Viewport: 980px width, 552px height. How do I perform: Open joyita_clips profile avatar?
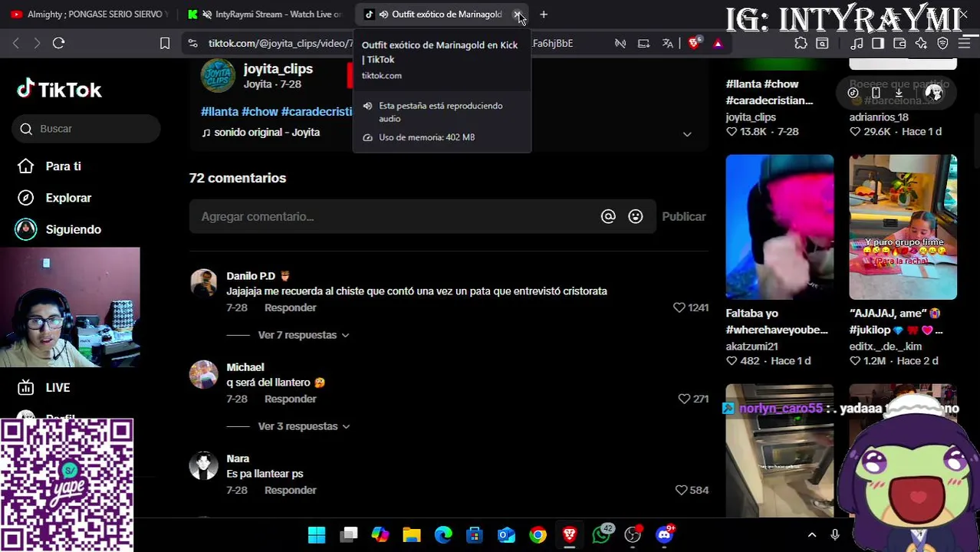tap(218, 75)
